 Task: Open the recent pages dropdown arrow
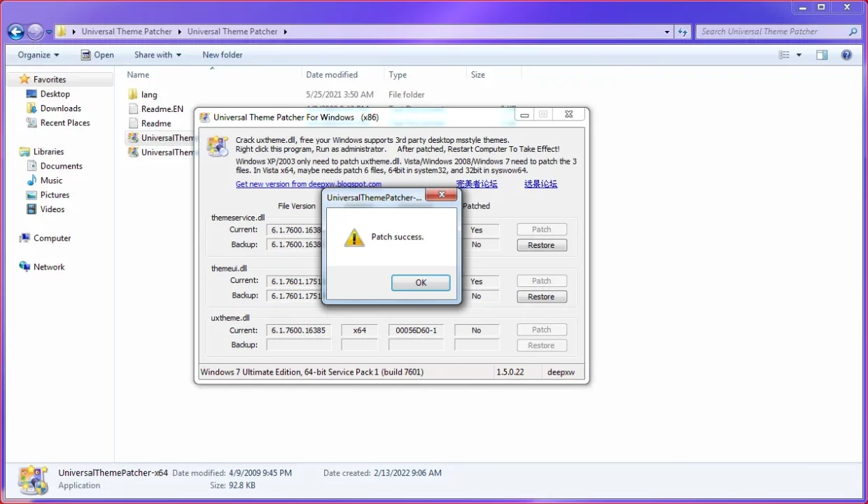[x=49, y=32]
